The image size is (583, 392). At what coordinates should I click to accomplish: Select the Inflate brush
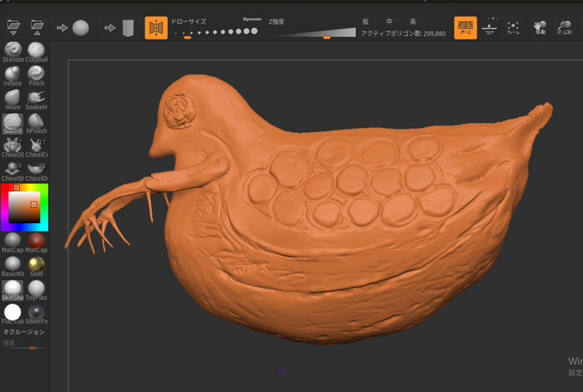tap(13, 76)
